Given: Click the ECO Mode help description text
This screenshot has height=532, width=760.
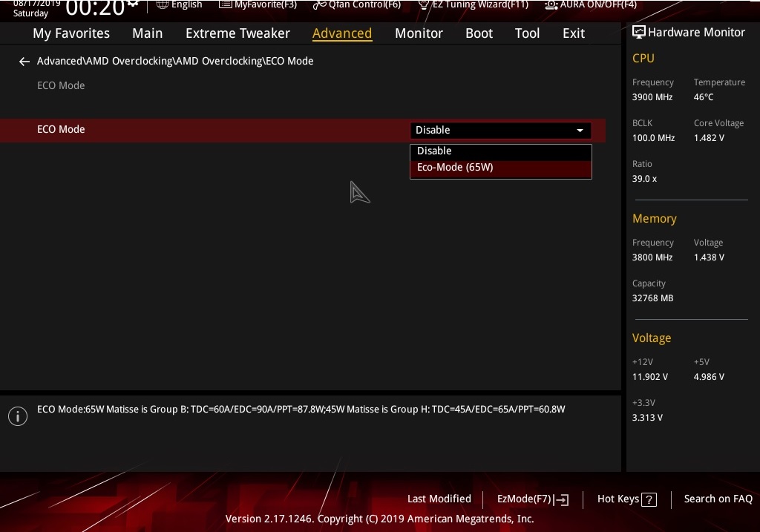Looking at the screenshot, I should [301, 410].
